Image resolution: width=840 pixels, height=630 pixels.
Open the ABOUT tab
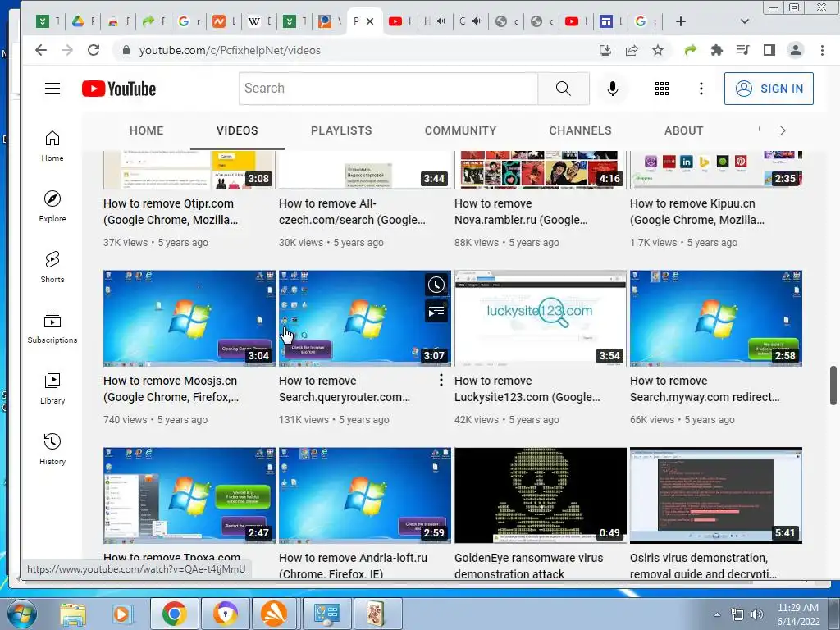(x=683, y=130)
